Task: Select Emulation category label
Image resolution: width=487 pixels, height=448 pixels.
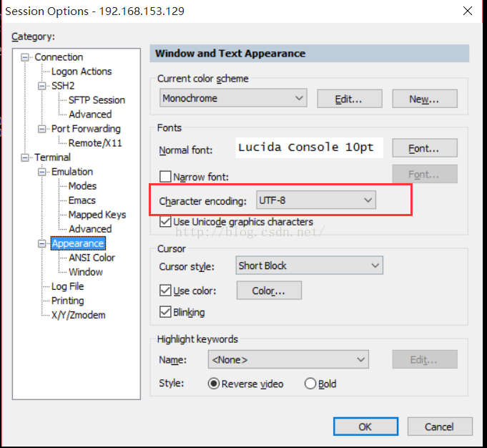Action: [x=72, y=172]
